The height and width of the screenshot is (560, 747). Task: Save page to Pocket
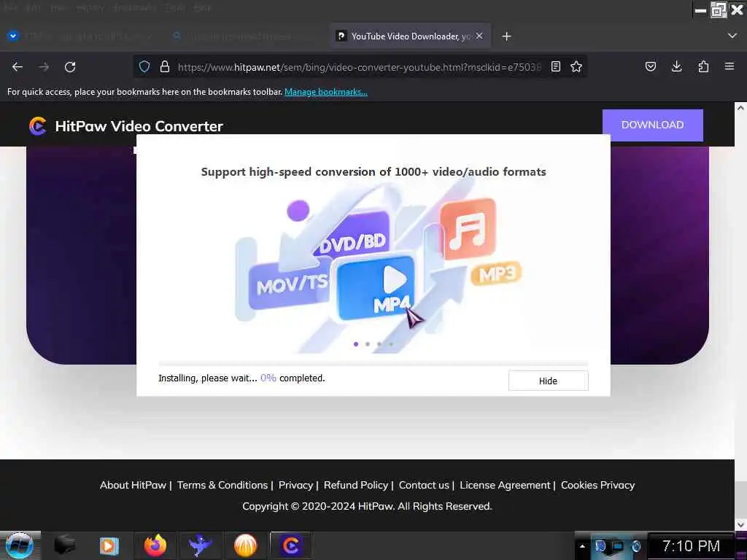[650, 66]
